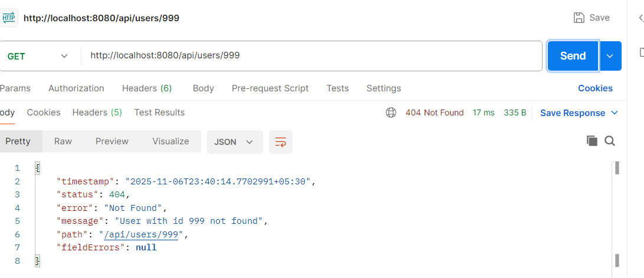Screen dimensions: 644x278
Task: Click the Save floppy disk icon
Action: point(579,18)
